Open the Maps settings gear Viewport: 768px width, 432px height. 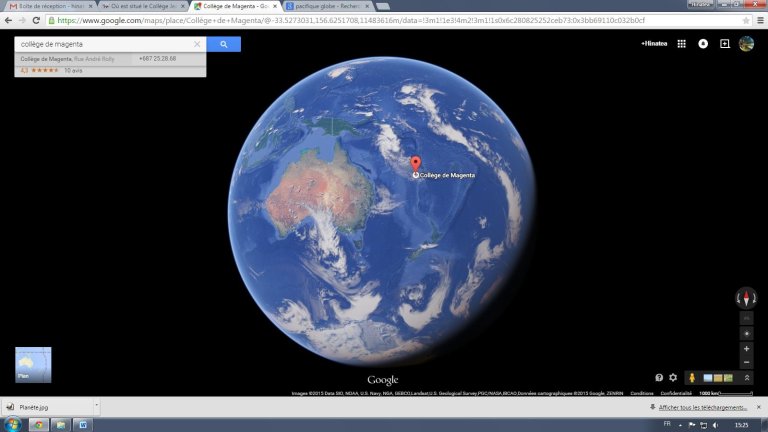(673, 378)
